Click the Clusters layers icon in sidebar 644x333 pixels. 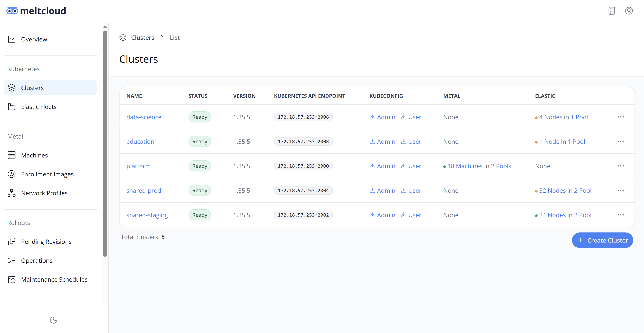click(12, 88)
